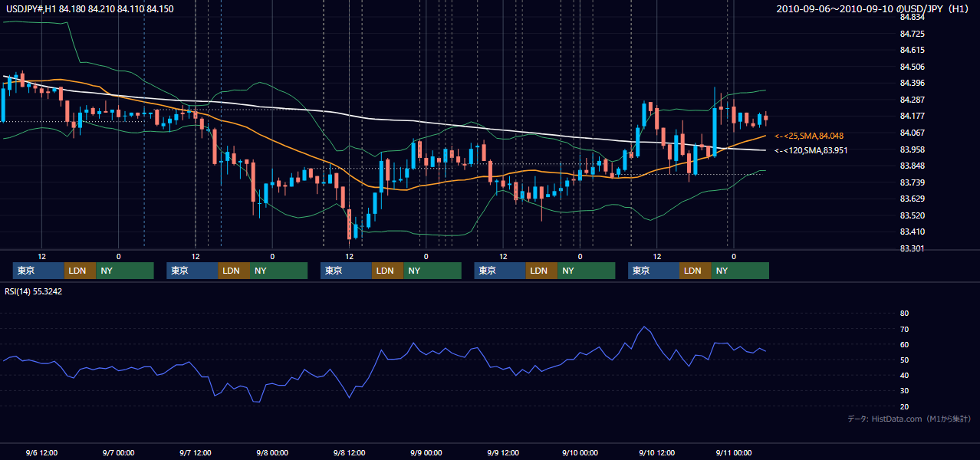Click price axis label 84.725
980x460 pixels.
point(913,34)
